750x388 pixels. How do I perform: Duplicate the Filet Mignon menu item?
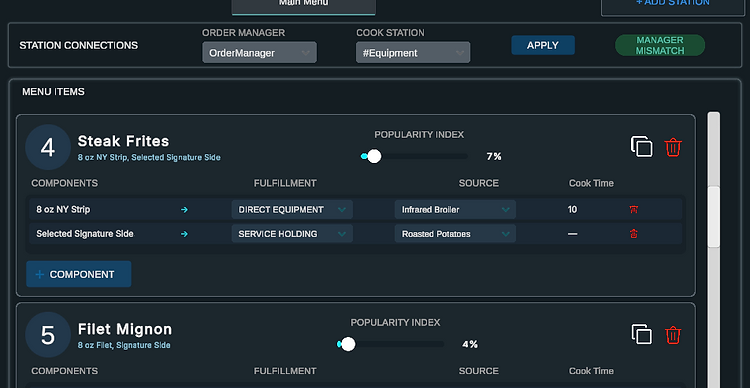point(641,334)
